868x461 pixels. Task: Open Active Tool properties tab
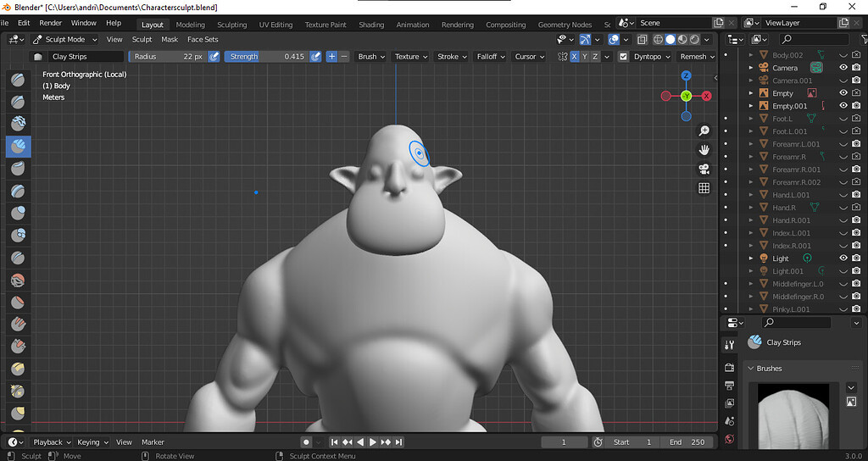[x=730, y=345]
